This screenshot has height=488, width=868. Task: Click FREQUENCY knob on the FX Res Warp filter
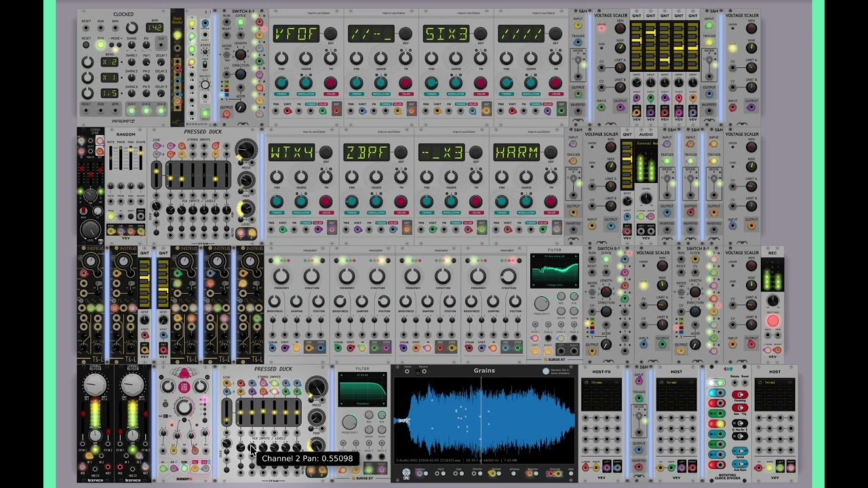tap(542, 304)
